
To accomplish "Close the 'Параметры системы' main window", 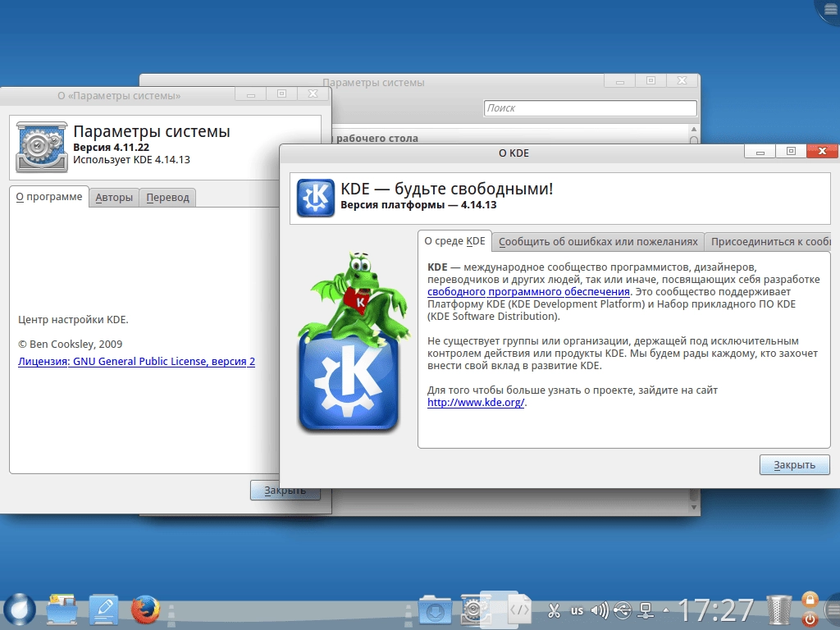I will click(682, 81).
